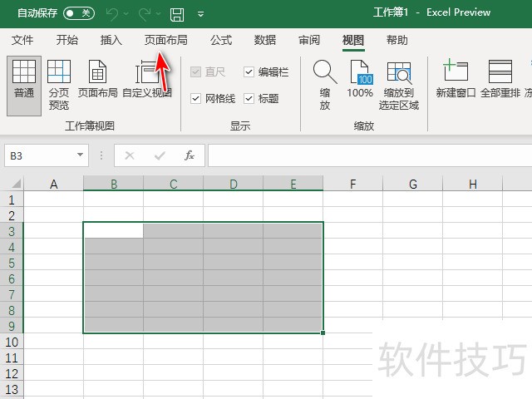Click the cancel X in formula bar
532x399 pixels.
coord(130,155)
